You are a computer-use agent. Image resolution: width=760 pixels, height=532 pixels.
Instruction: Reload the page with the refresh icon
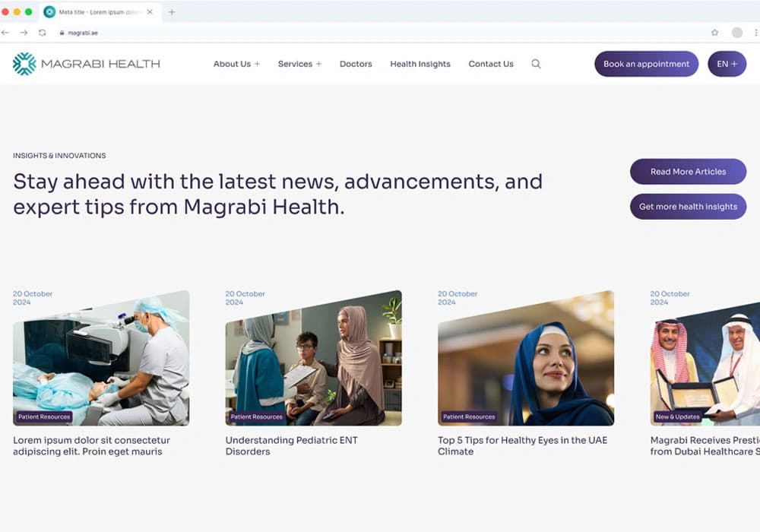pos(42,33)
